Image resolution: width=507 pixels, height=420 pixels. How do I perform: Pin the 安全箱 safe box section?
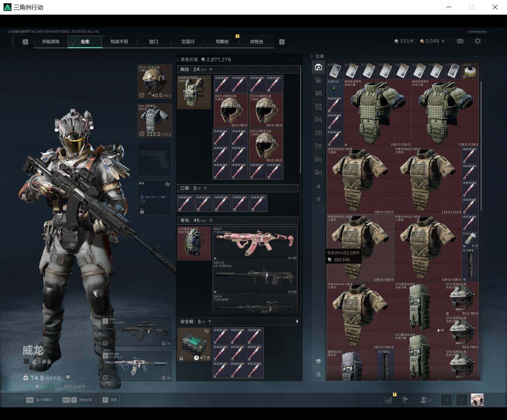point(297,322)
